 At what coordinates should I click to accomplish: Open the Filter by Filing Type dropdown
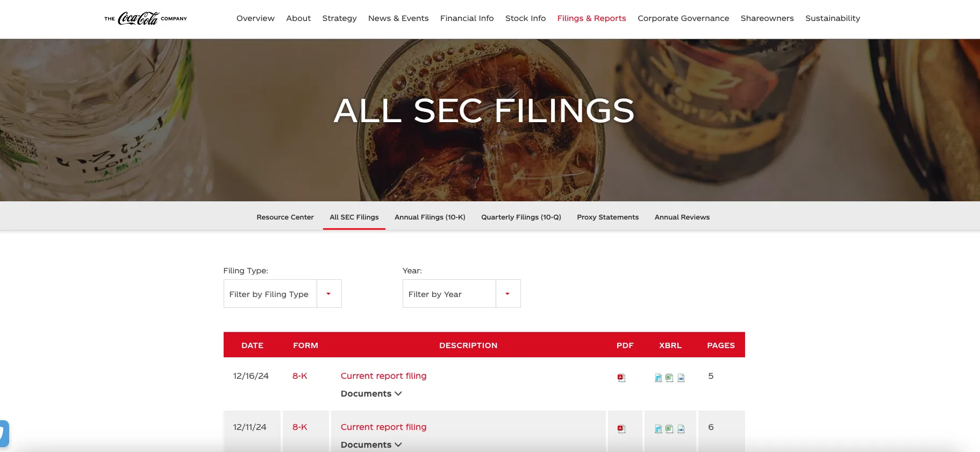(x=283, y=294)
